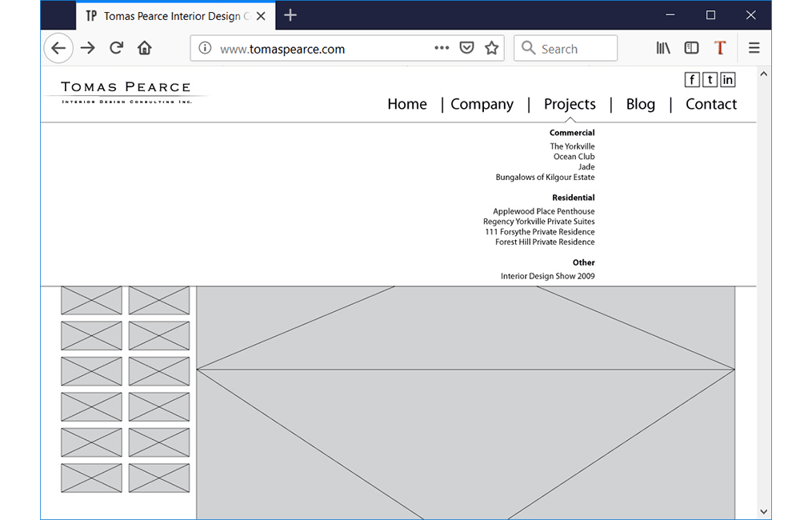Open the Projects menu item
This screenshot has width=812, height=520.
coord(570,104)
